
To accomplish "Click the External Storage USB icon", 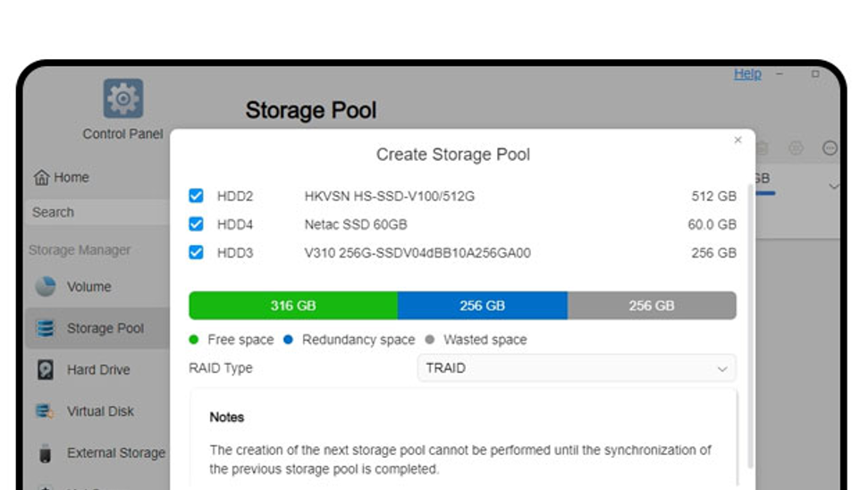I will click(46, 453).
